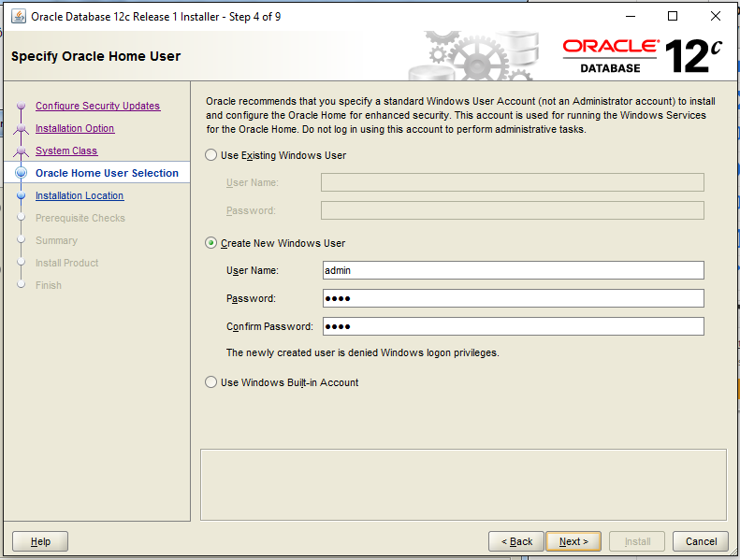Viewport: 740px width, 560px height.
Task: Cancel the Oracle installation
Action: tap(701, 541)
